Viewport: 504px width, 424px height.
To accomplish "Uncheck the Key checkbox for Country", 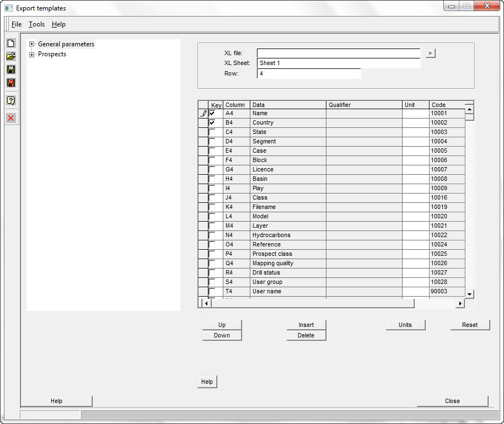I will pos(212,122).
